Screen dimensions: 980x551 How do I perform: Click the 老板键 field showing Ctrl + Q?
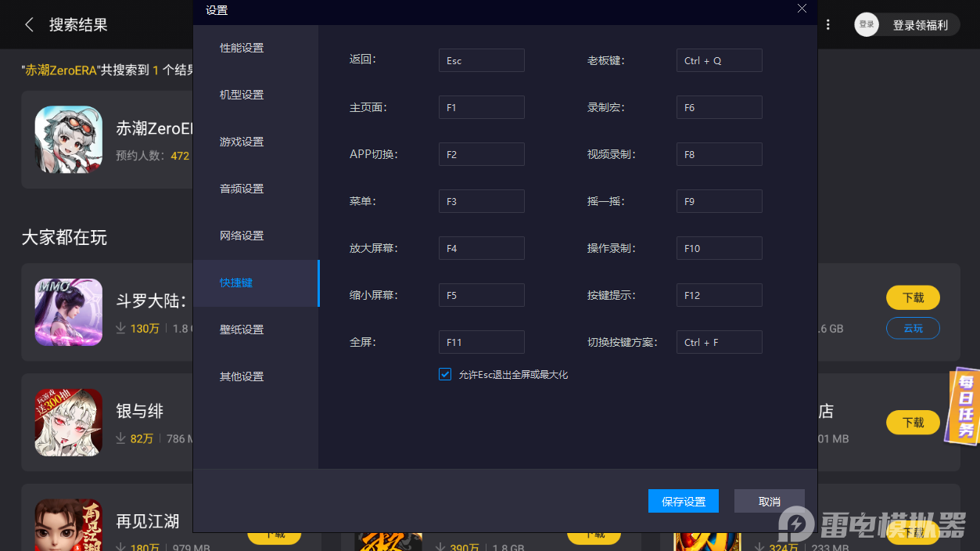tap(719, 60)
